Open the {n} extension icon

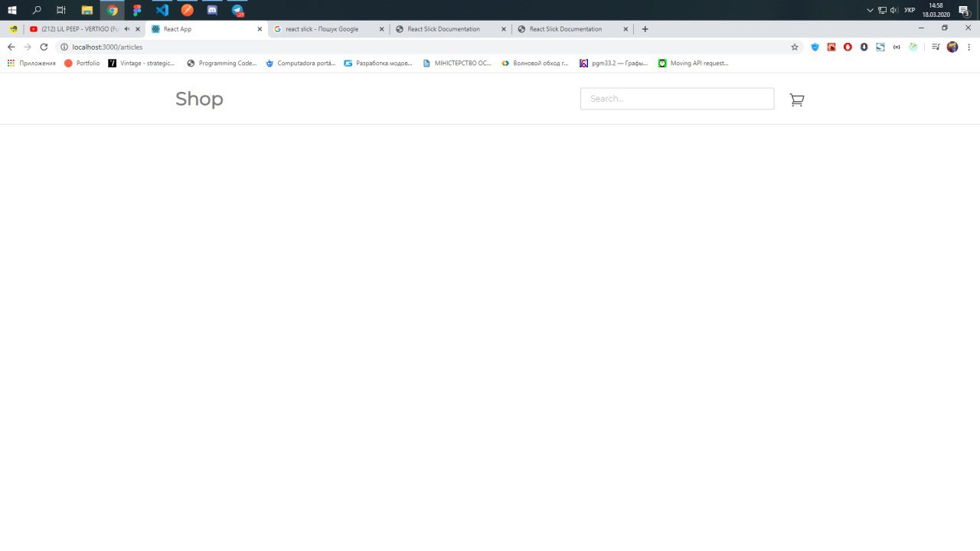point(897,47)
